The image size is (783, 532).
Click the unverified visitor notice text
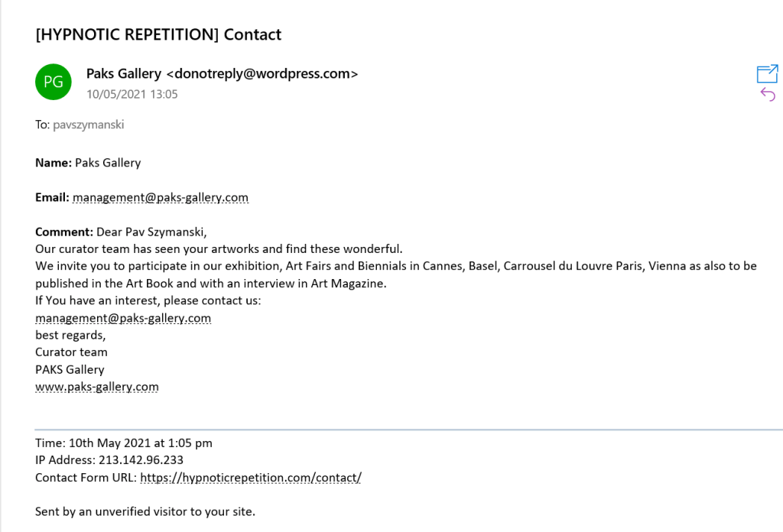[145, 511]
